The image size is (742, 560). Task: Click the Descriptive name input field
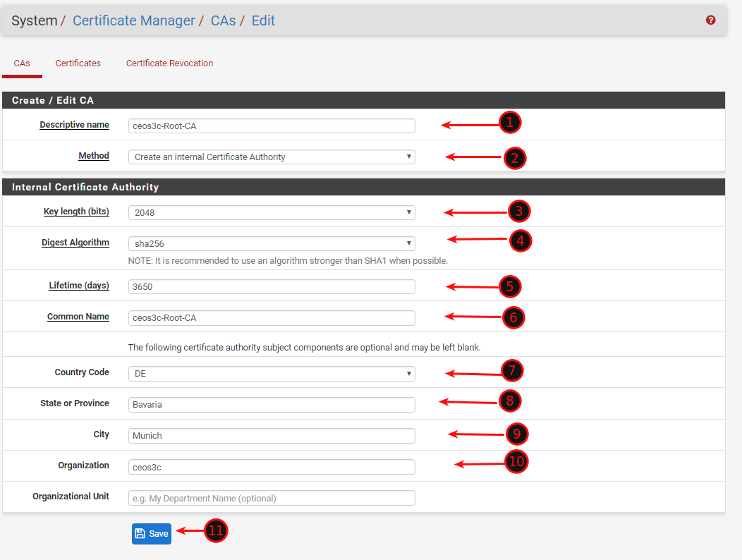pos(272,126)
